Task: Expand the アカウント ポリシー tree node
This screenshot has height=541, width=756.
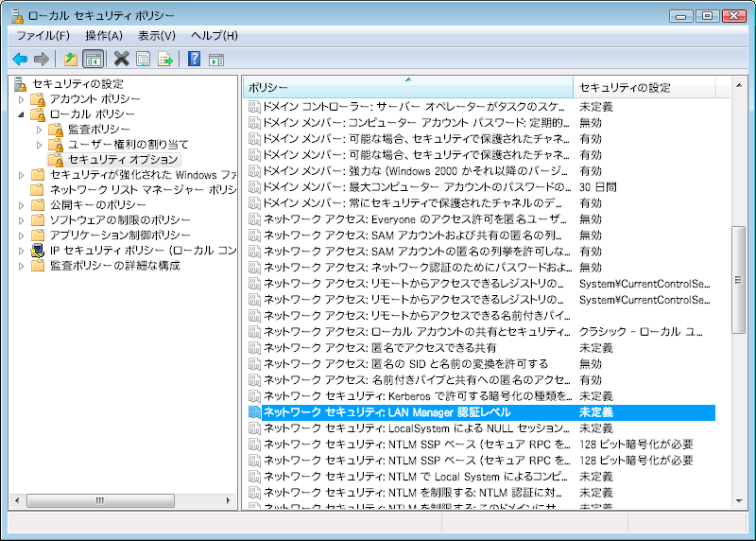Action: (x=23, y=99)
